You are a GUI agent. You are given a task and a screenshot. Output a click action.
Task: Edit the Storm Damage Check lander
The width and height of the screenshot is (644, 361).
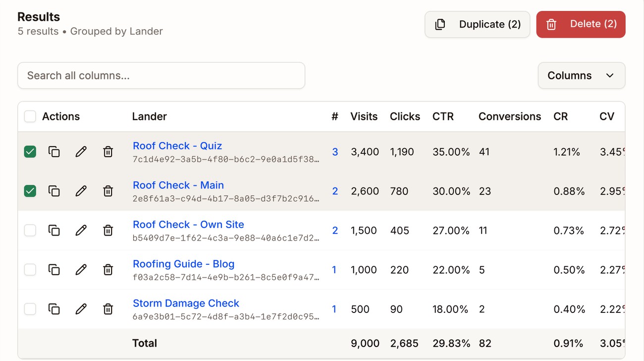point(81,309)
